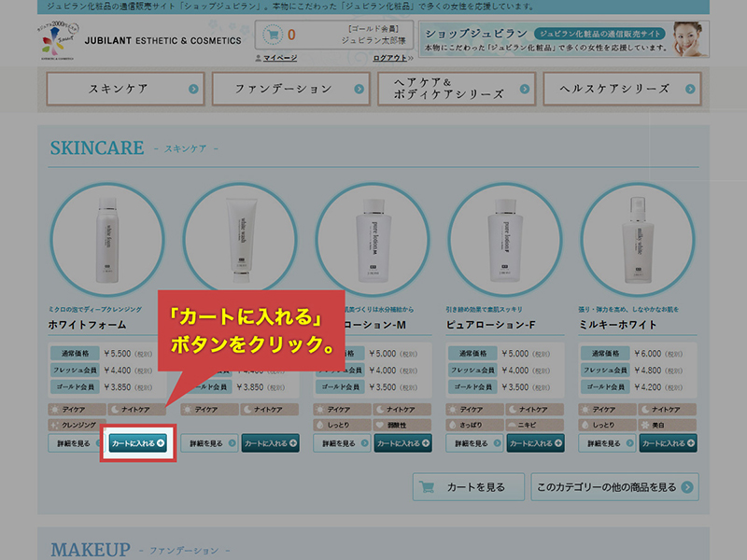Click the デイケア tag under ホワイトフォーム
747x560 pixels.
(x=77, y=410)
